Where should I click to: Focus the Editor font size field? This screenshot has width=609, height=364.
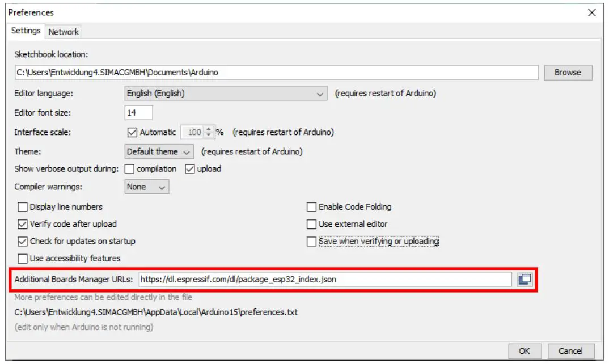pyautogui.click(x=138, y=113)
